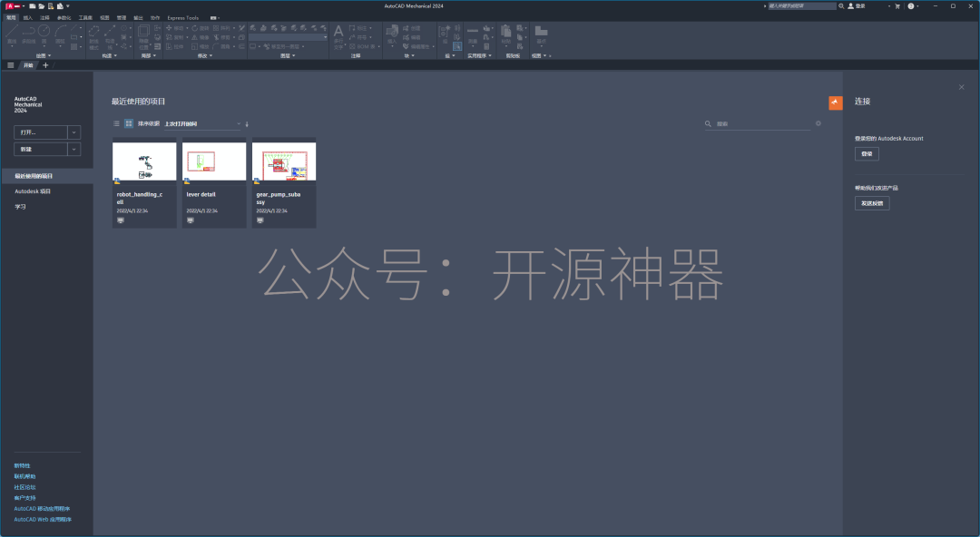Expand the 新建 (New) dropdown arrow
The width and height of the screenshot is (980, 537).
(73, 149)
